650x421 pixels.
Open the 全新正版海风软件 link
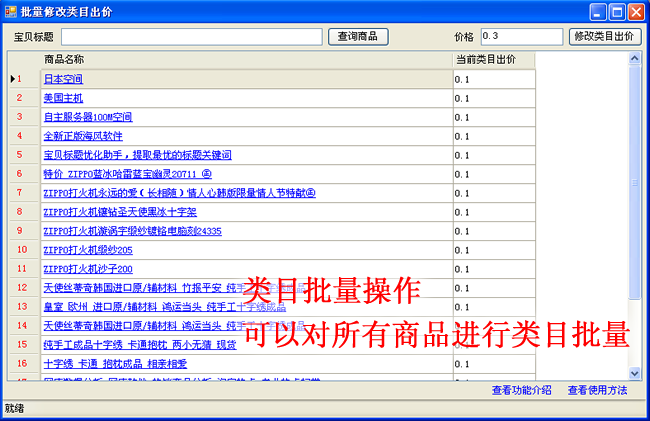(x=83, y=136)
